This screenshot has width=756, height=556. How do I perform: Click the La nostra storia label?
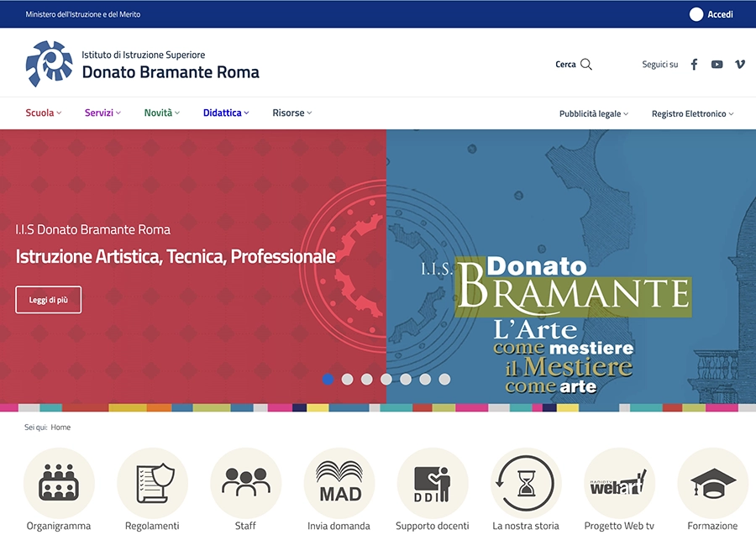(526, 526)
